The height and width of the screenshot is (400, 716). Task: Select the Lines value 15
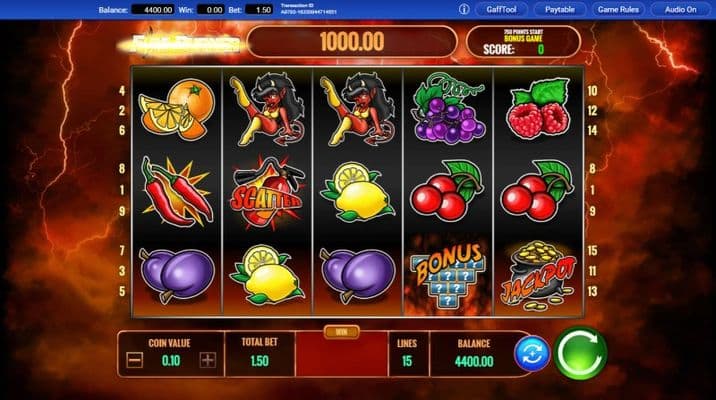pos(407,361)
